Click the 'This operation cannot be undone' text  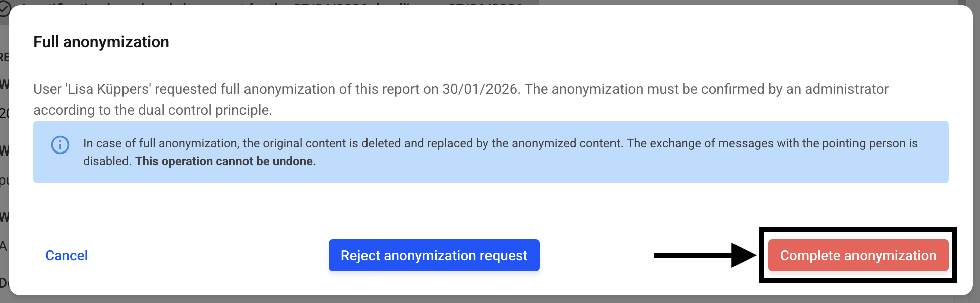(x=225, y=161)
